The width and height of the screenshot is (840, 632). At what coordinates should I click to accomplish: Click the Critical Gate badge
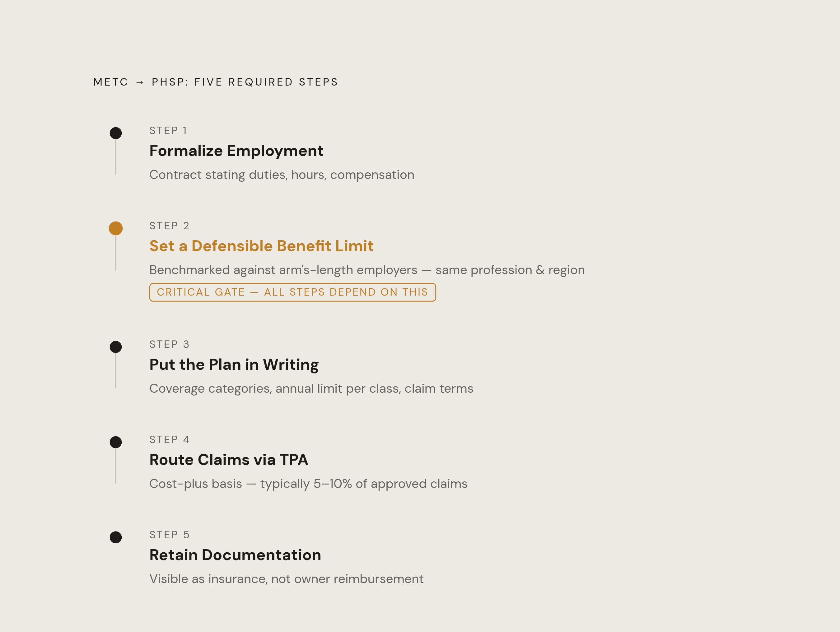coord(292,292)
